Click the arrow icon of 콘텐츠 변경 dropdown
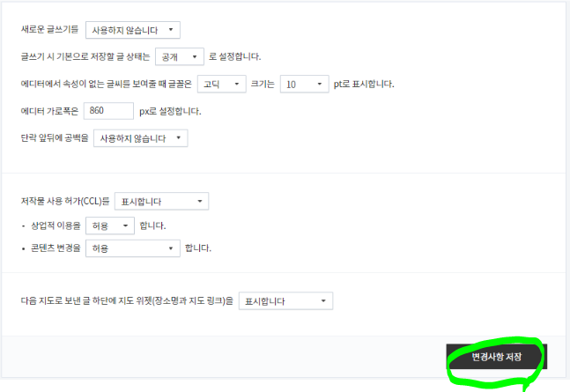570x392 pixels. coord(171,248)
